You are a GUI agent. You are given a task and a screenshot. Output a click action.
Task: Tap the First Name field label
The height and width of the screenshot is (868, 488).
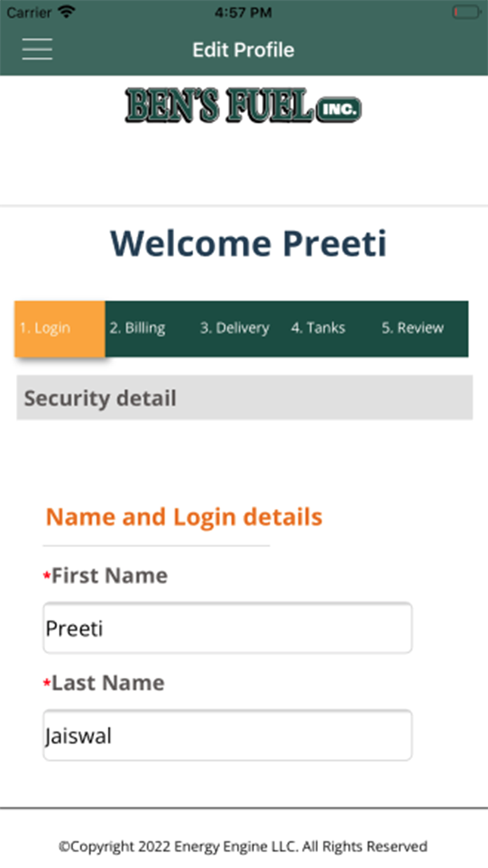click(x=109, y=576)
